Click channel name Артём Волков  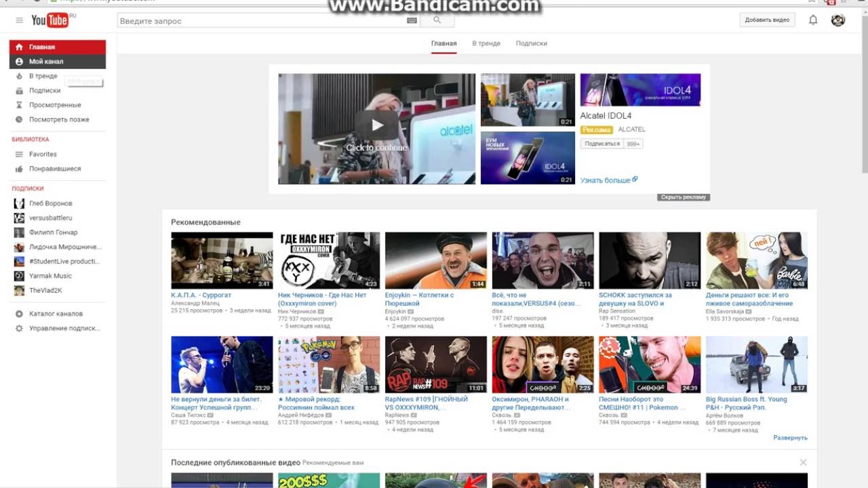coord(724,415)
